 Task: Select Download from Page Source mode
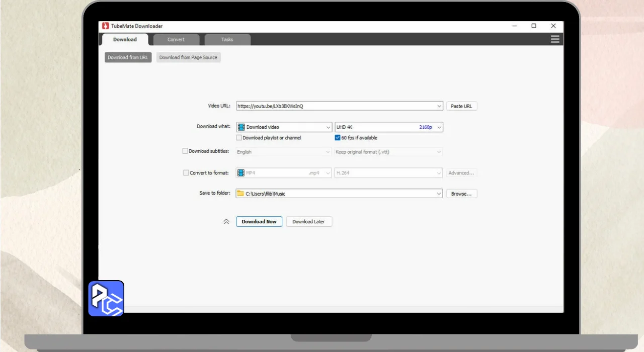tap(188, 57)
